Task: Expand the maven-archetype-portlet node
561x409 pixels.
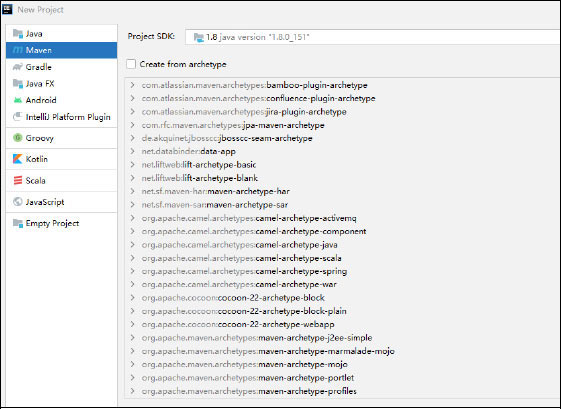Action: [133, 378]
